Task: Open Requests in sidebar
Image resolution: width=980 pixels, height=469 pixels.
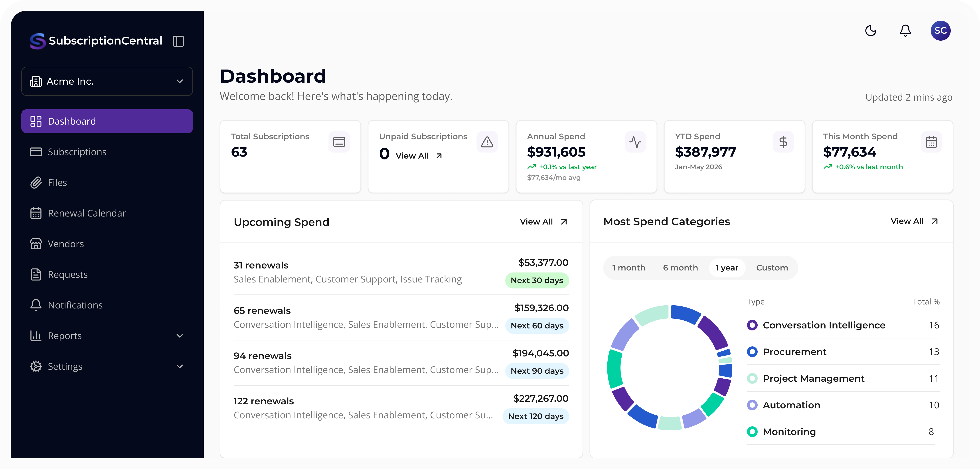Action: (x=107, y=274)
